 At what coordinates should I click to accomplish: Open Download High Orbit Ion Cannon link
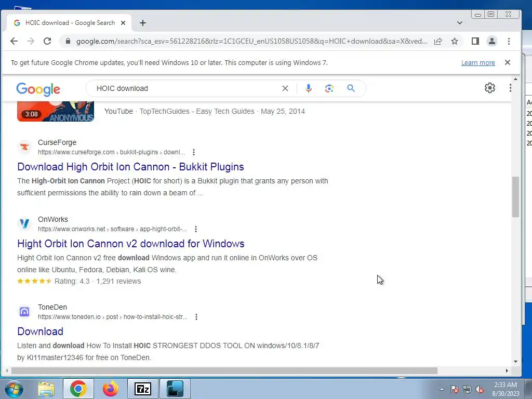[130, 167]
